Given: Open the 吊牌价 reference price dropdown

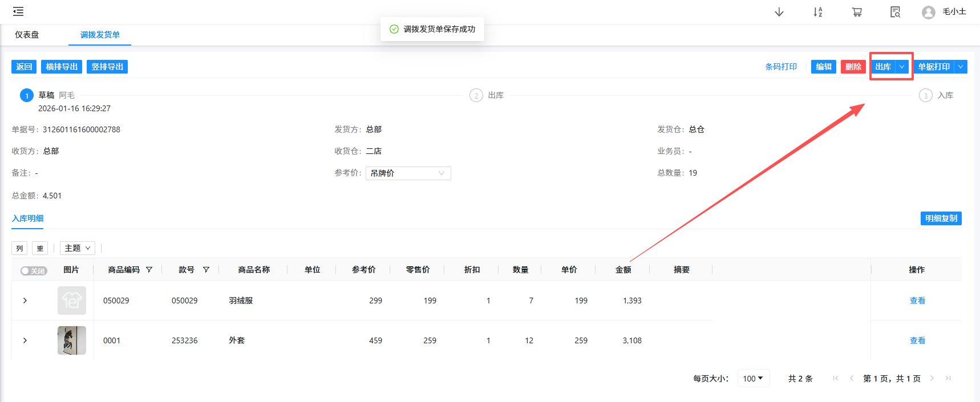Looking at the screenshot, I should [x=408, y=173].
